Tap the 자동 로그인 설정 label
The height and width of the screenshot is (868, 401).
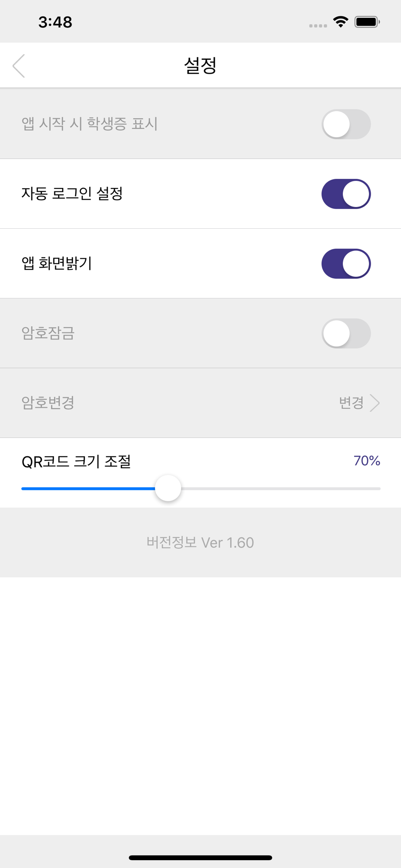click(72, 194)
